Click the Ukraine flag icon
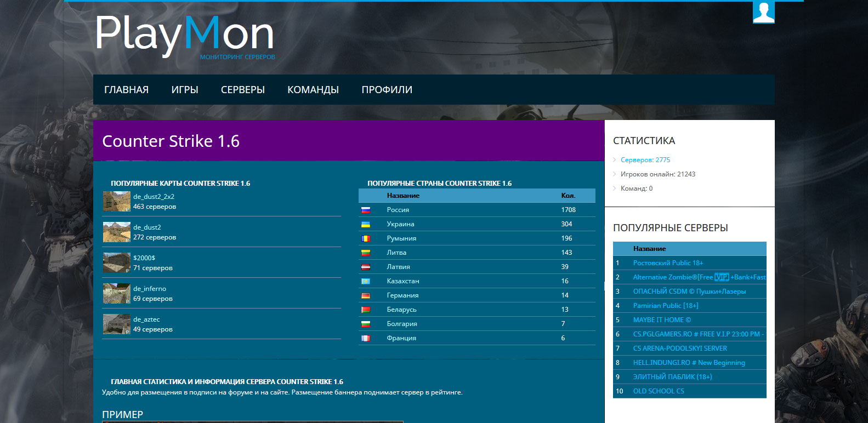This screenshot has height=423, width=868. click(366, 224)
